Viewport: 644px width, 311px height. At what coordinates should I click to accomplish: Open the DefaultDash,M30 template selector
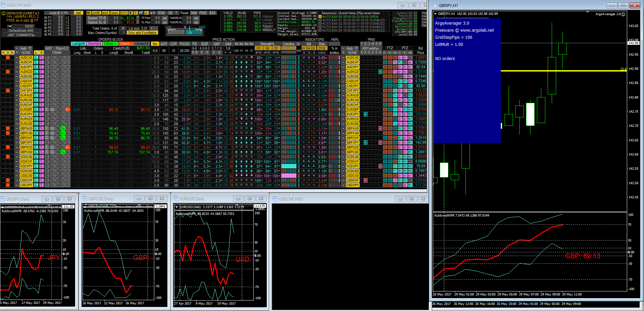(x=21, y=31)
